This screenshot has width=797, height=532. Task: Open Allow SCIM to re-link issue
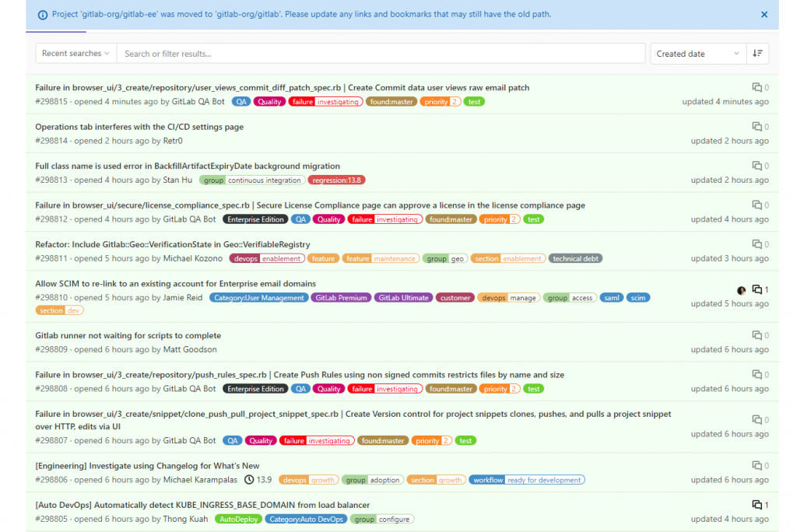(x=175, y=284)
